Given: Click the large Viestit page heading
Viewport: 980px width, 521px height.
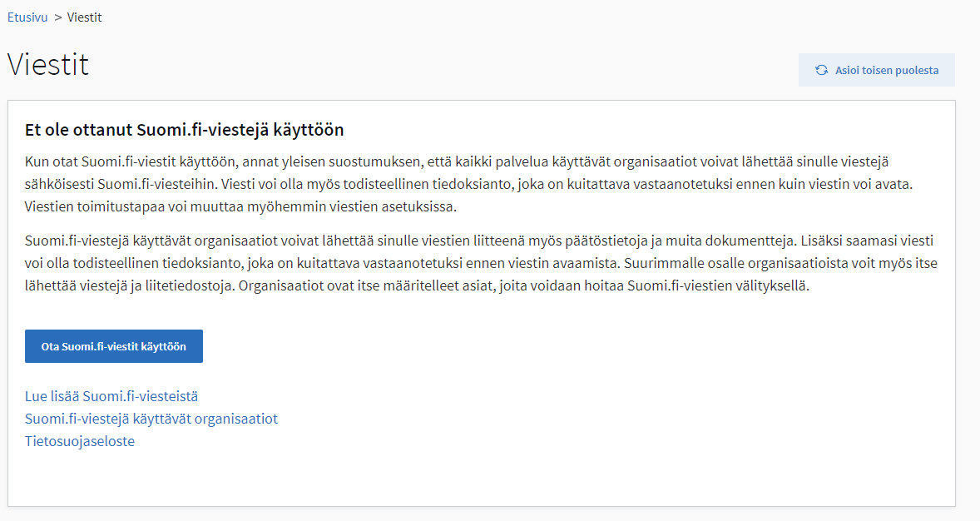Looking at the screenshot, I should click(48, 64).
